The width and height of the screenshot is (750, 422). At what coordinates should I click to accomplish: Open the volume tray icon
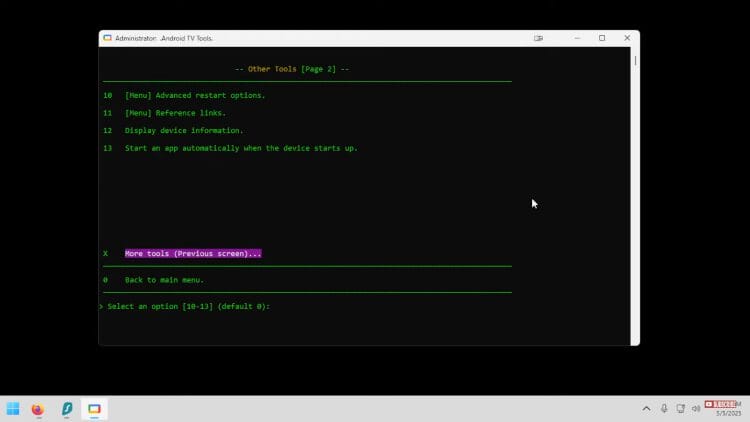click(x=696, y=409)
